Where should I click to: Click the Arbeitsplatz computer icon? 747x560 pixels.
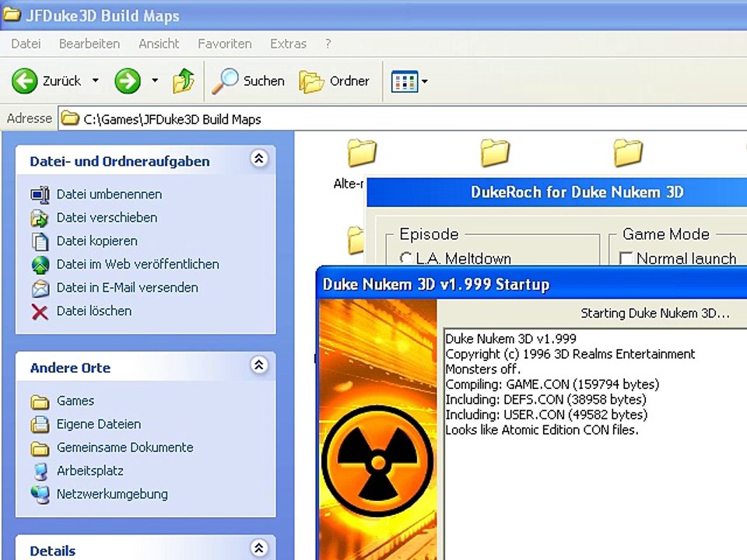(41, 471)
